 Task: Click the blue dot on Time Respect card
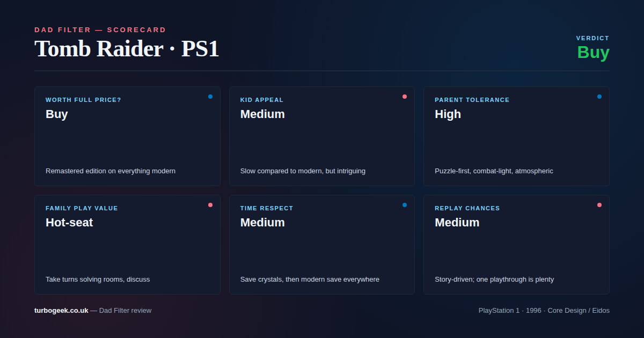[405, 205]
